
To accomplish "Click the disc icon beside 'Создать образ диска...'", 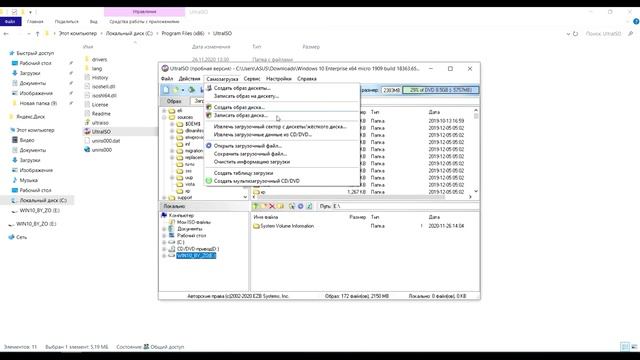I will 209,107.
